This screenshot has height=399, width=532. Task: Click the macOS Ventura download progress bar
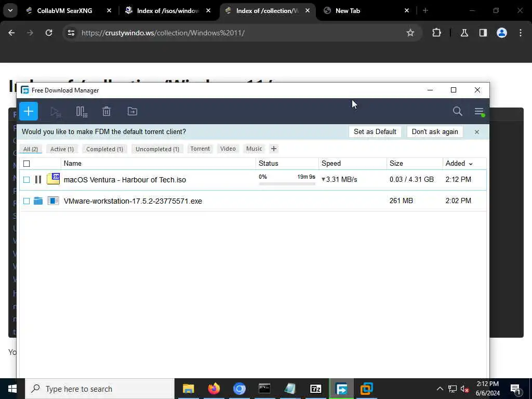[x=287, y=184]
